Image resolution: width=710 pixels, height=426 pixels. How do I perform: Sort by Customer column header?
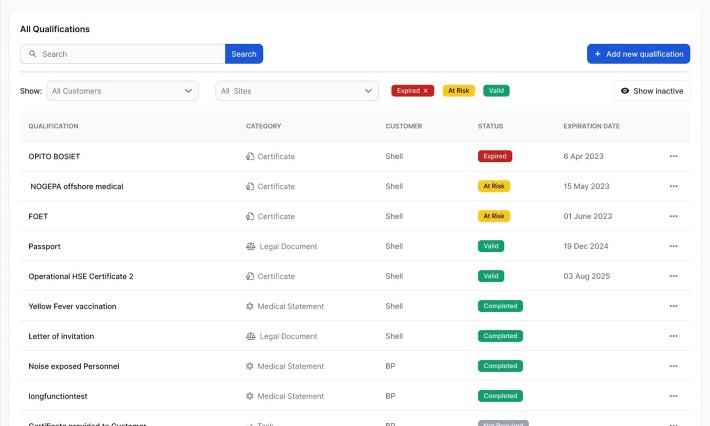point(403,126)
